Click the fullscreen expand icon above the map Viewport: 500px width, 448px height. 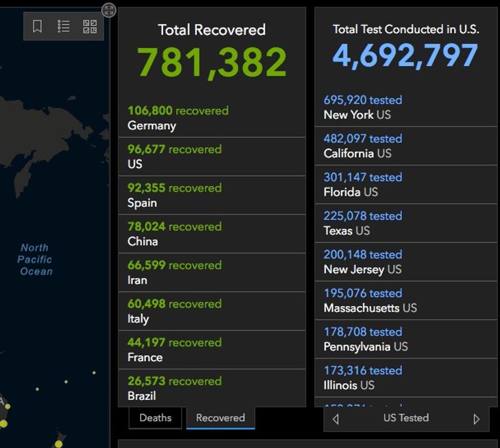click(x=109, y=10)
